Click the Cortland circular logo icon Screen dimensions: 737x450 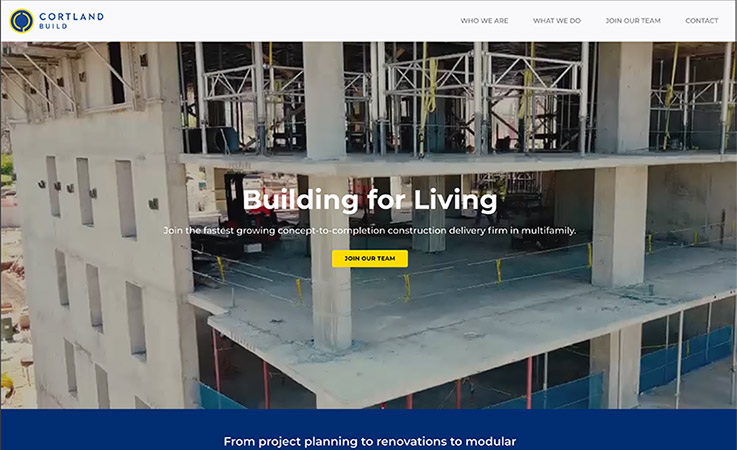pos(22,21)
